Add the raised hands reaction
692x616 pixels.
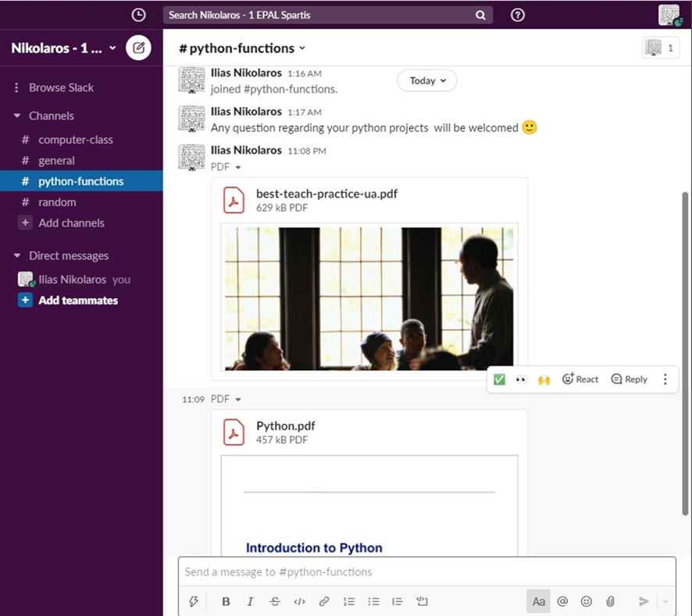544,379
